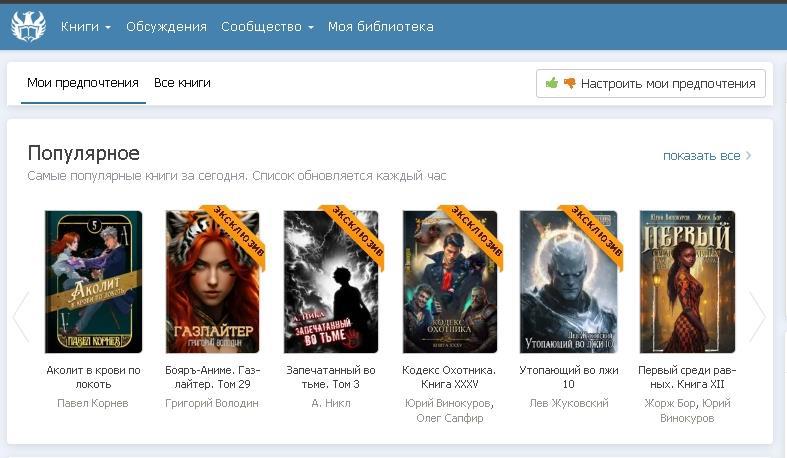Expand the Сообщество dropdown menu

click(267, 27)
